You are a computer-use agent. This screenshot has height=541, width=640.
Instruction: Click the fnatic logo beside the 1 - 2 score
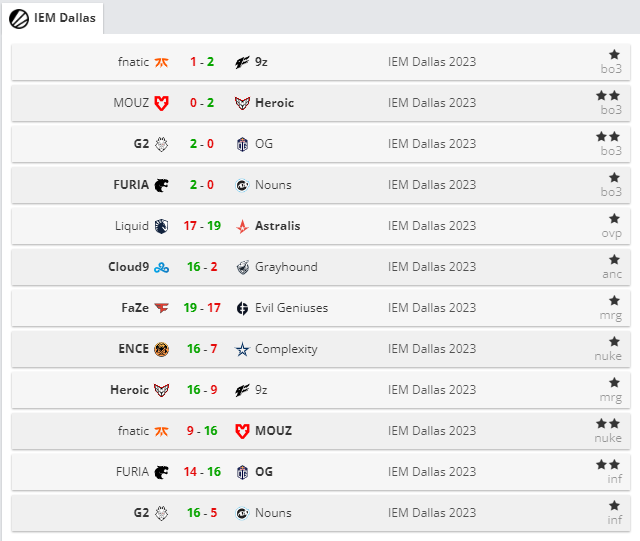(161, 62)
